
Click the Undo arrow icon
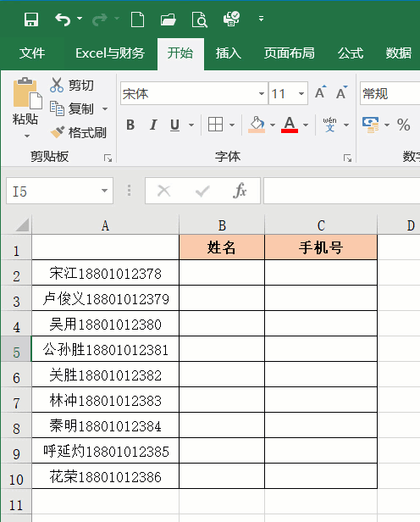[62, 19]
